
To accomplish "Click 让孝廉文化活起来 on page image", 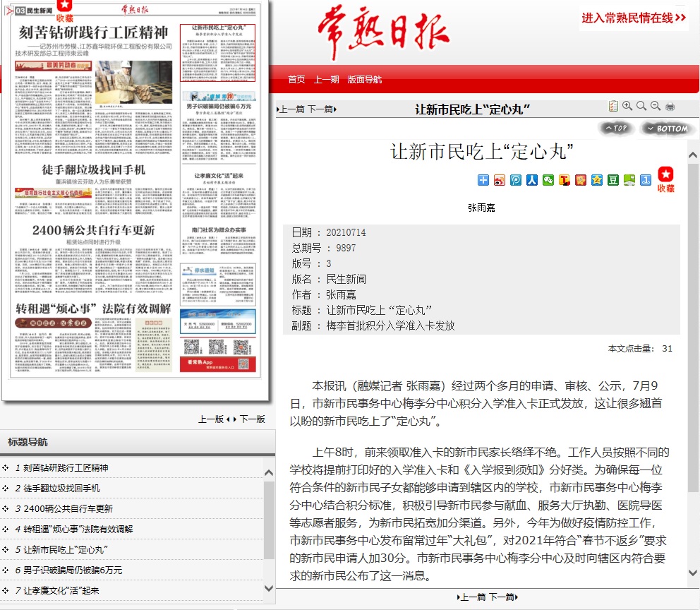I will [219, 176].
